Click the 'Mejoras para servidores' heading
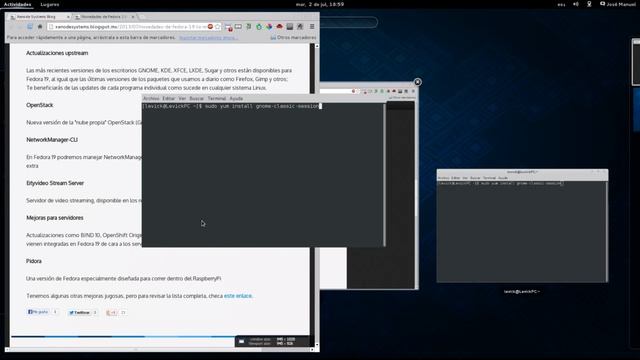640x360 pixels. tap(55, 218)
